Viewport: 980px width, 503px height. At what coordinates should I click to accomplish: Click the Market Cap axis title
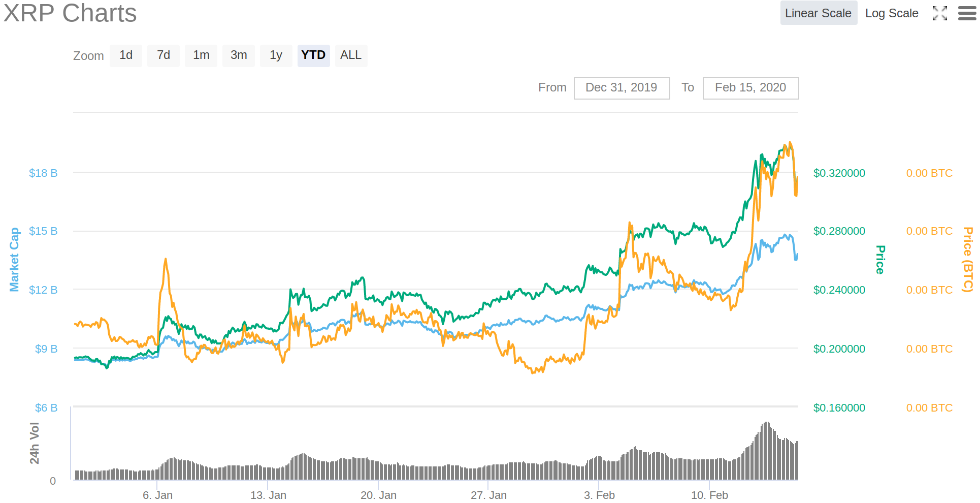click(x=14, y=260)
